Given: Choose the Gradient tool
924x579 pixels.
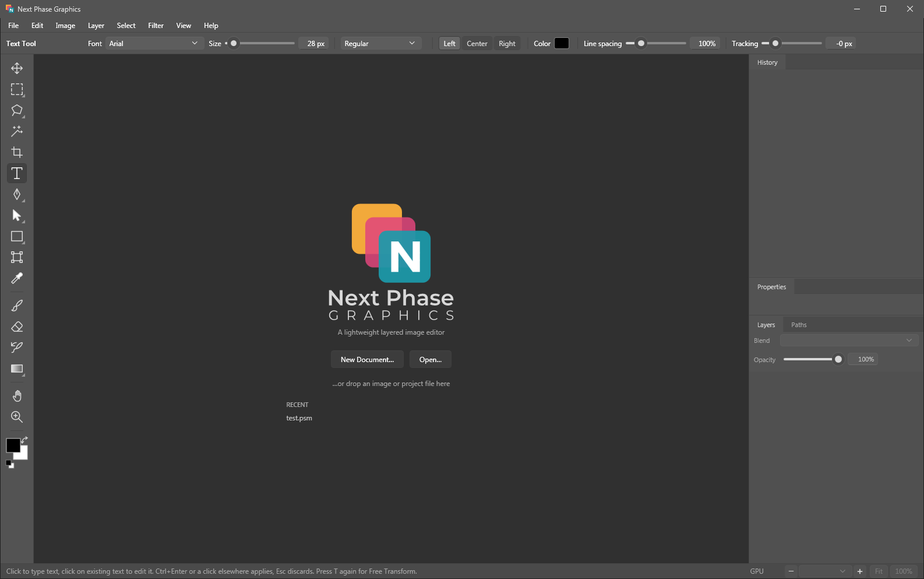Looking at the screenshot, I should pyautogui.click(x=17, y=369).
